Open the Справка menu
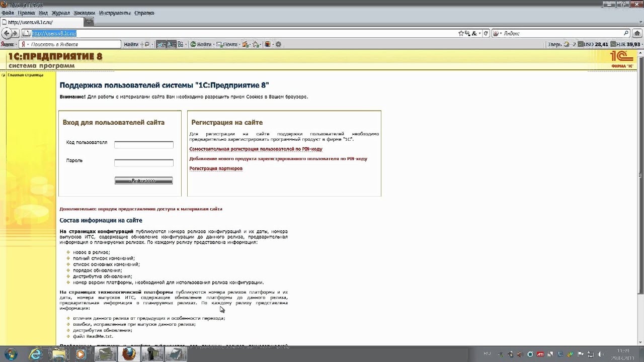 [144, 13]
